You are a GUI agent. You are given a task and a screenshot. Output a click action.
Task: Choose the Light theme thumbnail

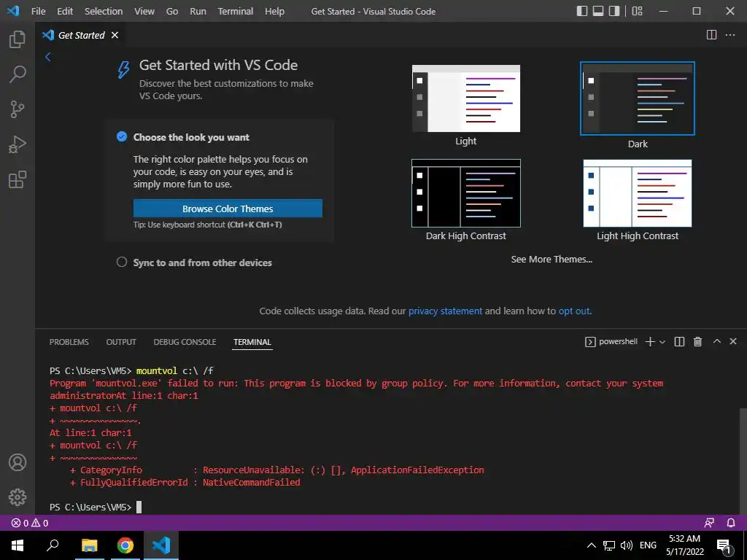pyautogui.click(x=466, y=98)
